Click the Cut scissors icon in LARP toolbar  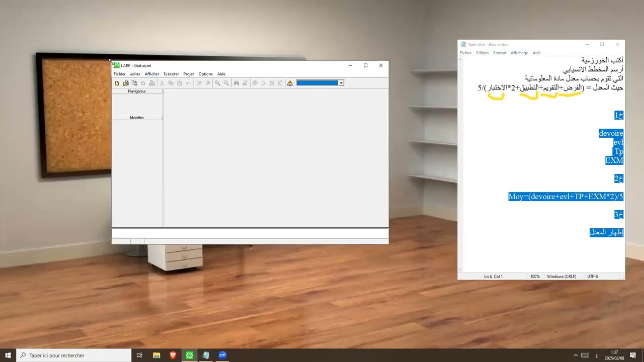[162, 83]
